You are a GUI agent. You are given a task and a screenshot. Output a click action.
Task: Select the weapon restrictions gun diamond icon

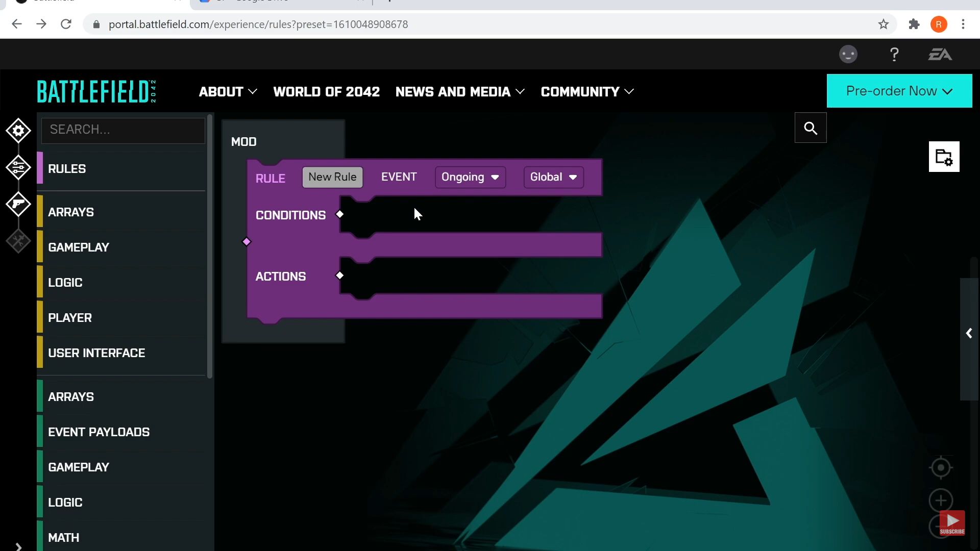coord(18,204)
